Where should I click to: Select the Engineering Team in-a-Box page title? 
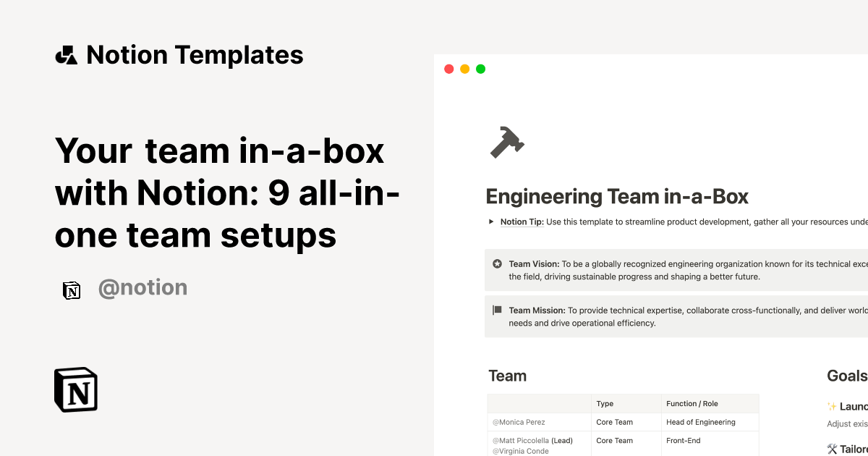tap(617, 196)
